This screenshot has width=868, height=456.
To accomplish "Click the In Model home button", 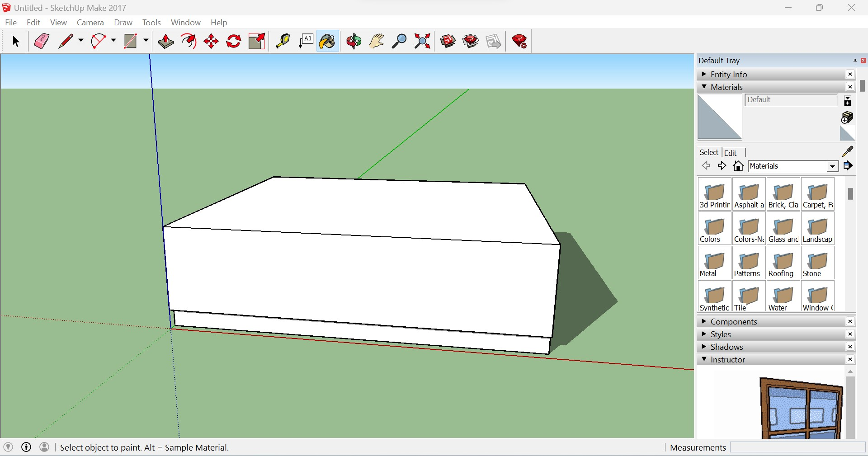I will (738, 166).
